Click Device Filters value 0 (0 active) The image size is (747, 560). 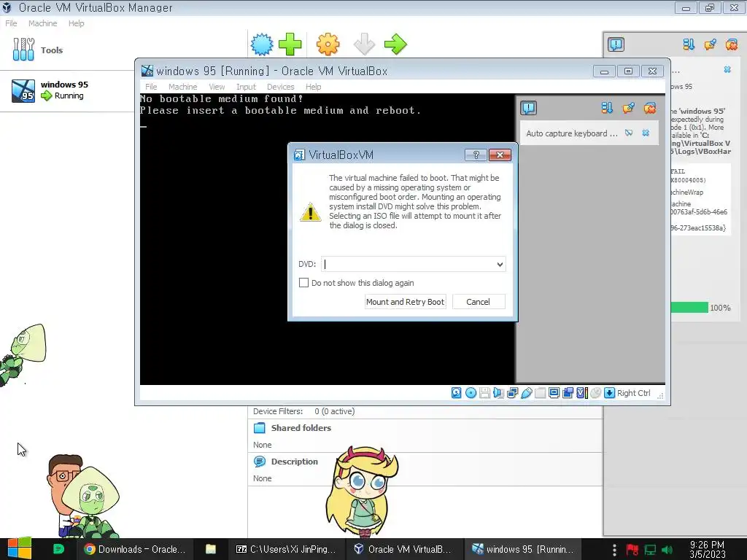pos(334,411)
